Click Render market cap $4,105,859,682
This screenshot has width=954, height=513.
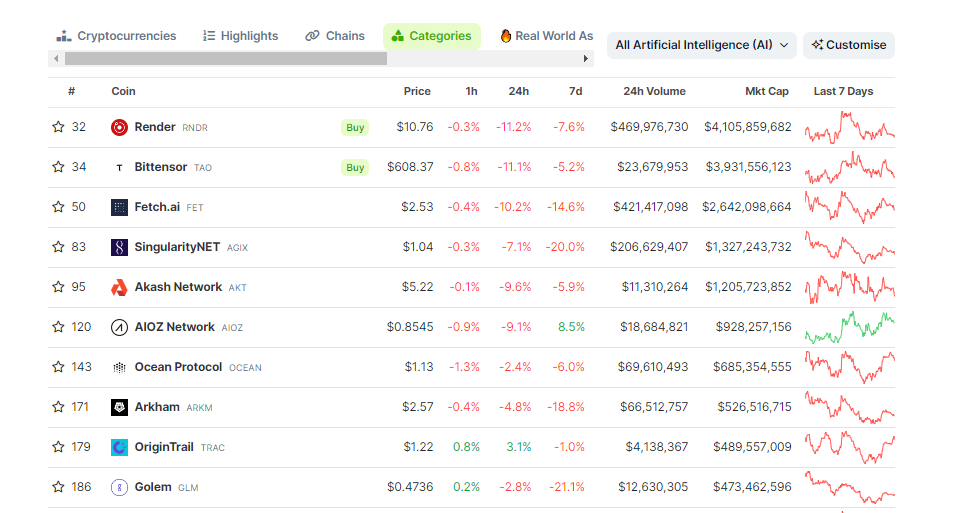(748, 127)
